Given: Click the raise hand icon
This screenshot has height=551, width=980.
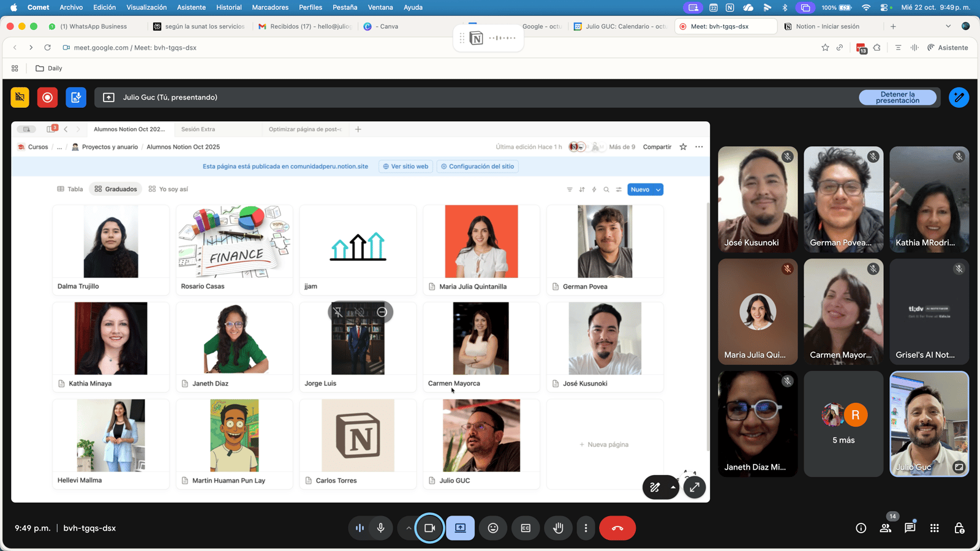Looking at the screenshot, I should [558, 528].
